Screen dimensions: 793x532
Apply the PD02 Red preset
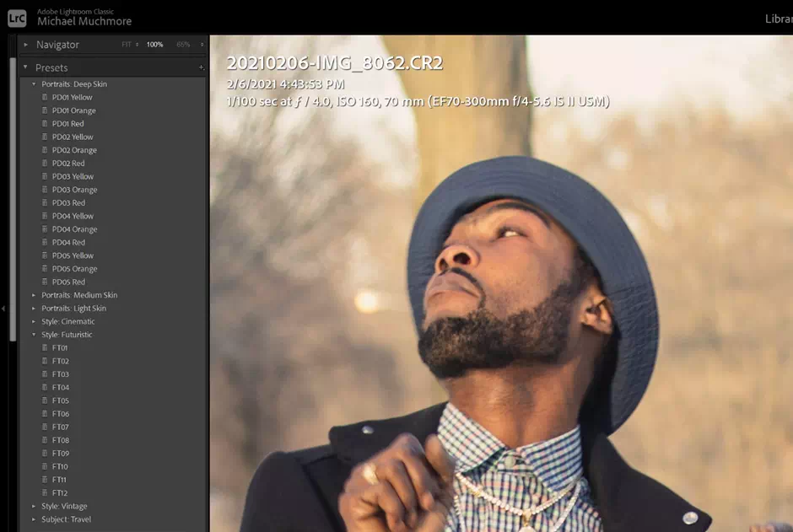68,164
